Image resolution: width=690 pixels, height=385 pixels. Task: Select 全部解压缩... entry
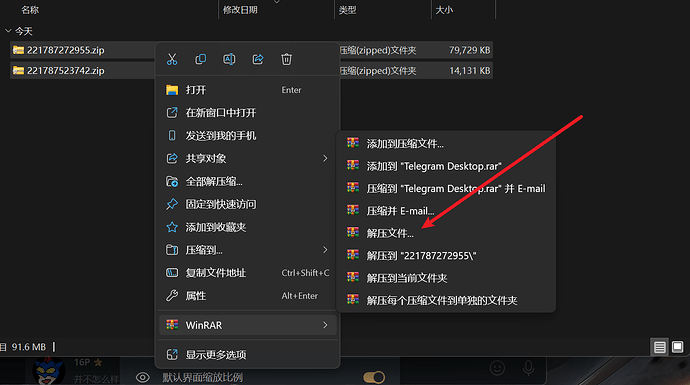point(248,182)
